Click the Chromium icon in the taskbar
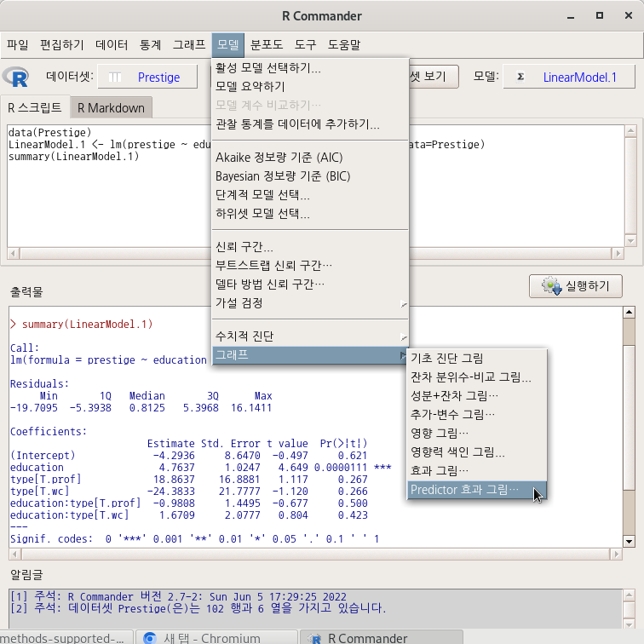 click(x=150, y=638)
